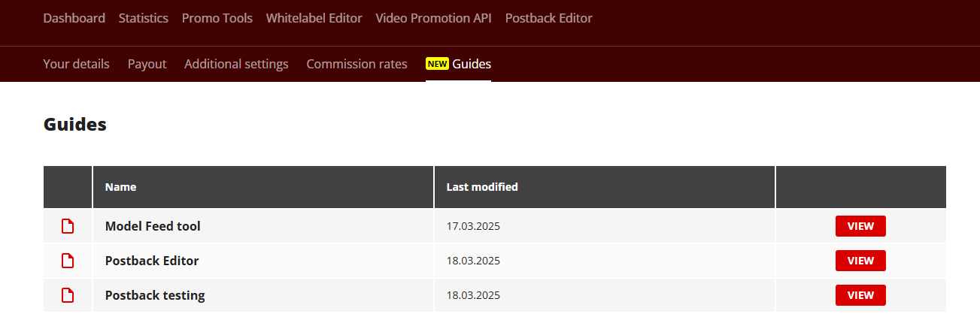Open the Dashboard menu item

click(74, 18)
